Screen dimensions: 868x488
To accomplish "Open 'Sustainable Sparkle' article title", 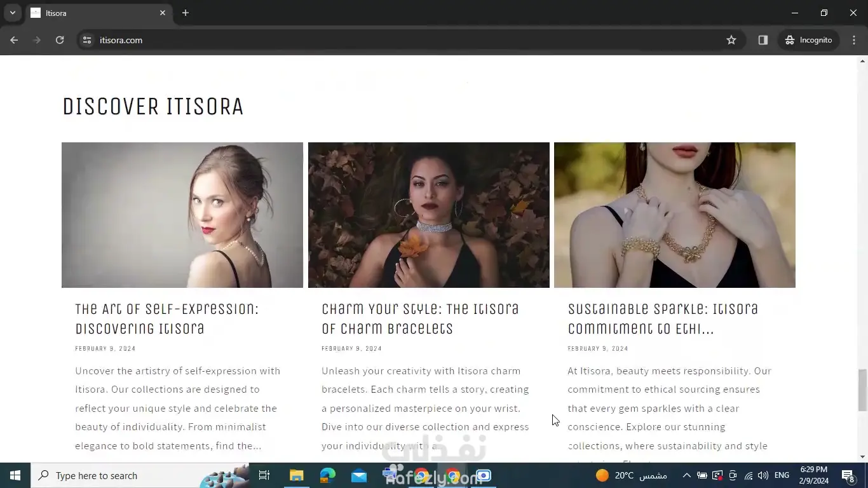I will tap(663, 318).
